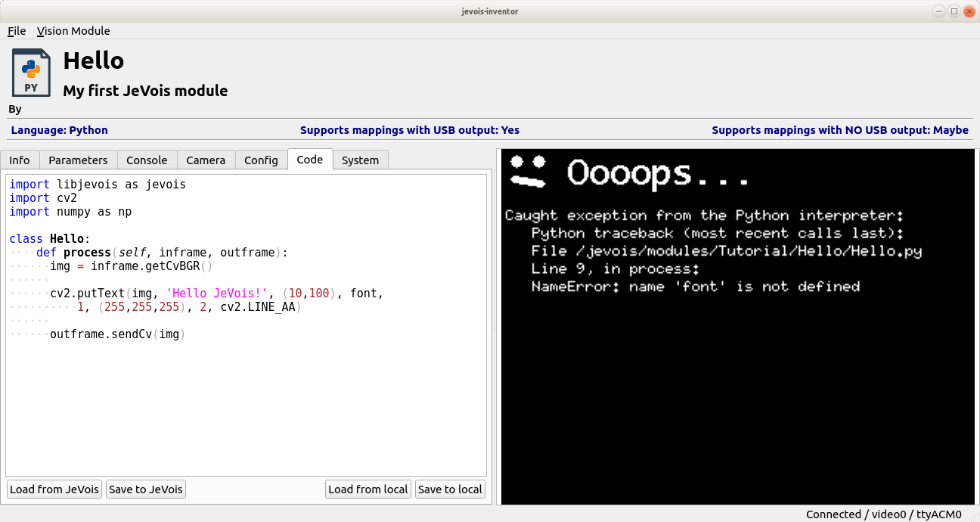Click the Save to JeVois button

[x=146, y=489]
